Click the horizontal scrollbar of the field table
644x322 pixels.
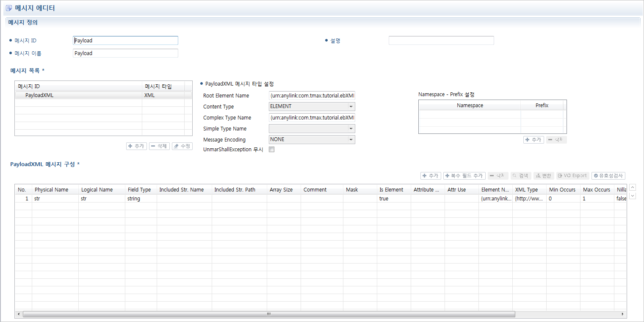click(268, 314)
